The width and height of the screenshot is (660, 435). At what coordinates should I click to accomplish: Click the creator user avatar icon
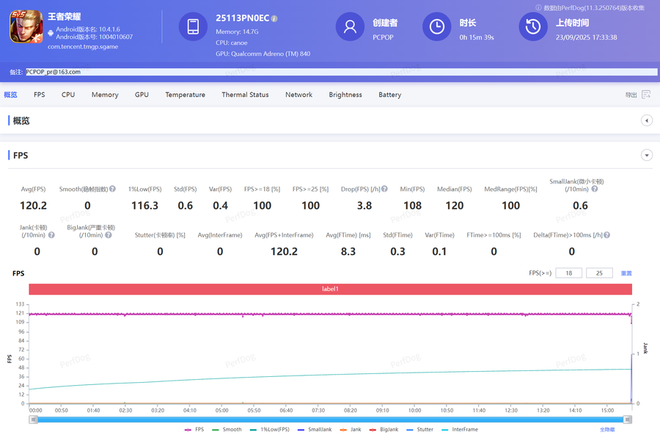click(x=348, y=27)
